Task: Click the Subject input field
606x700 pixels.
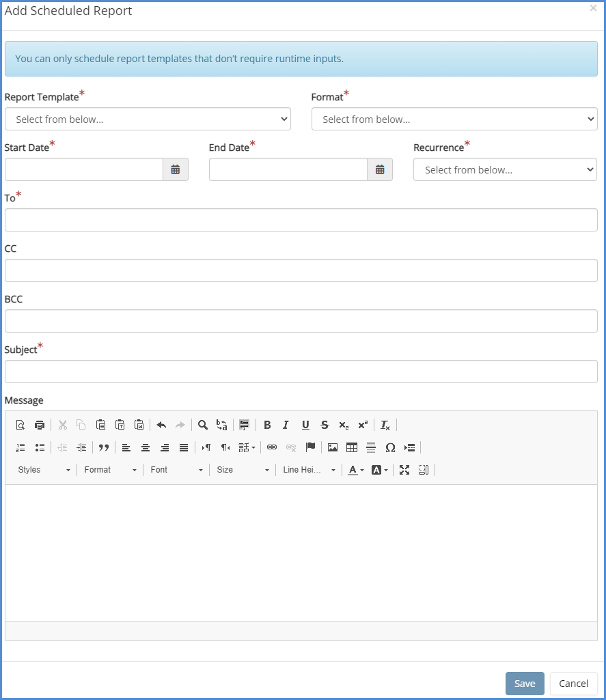Action: click(301, 372)
